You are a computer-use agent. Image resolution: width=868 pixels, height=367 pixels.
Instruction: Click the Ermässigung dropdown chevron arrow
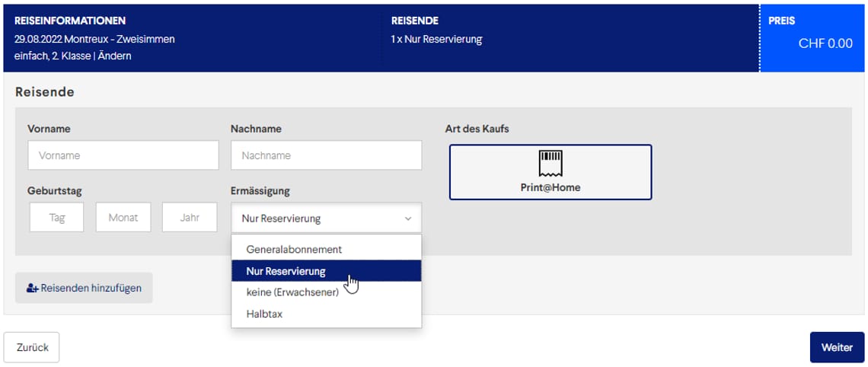[408, 219]
